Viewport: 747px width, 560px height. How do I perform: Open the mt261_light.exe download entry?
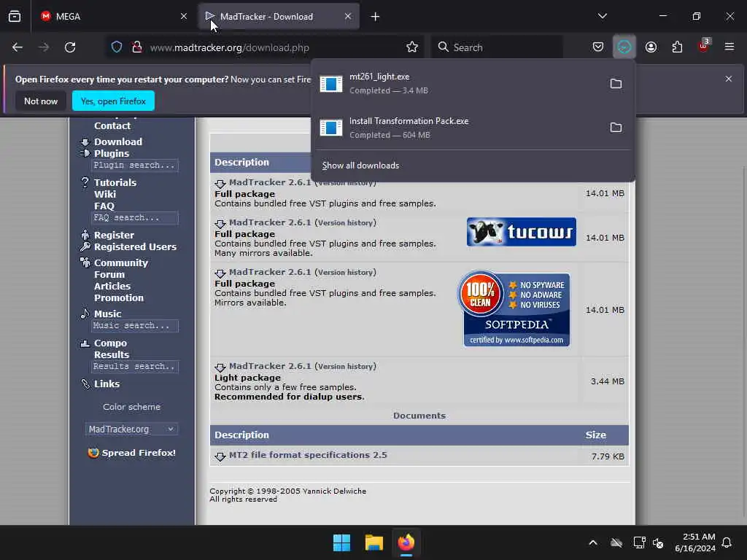[457, 83]
